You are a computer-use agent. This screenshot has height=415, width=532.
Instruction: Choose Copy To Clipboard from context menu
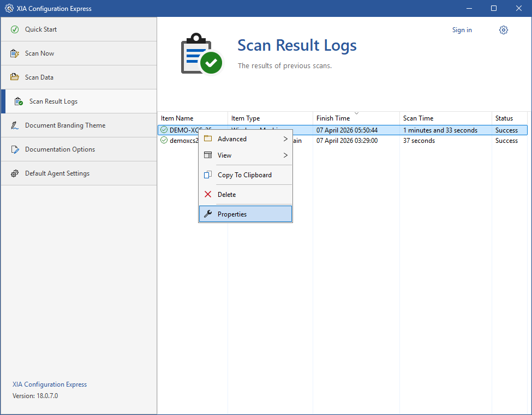point(244,175)
